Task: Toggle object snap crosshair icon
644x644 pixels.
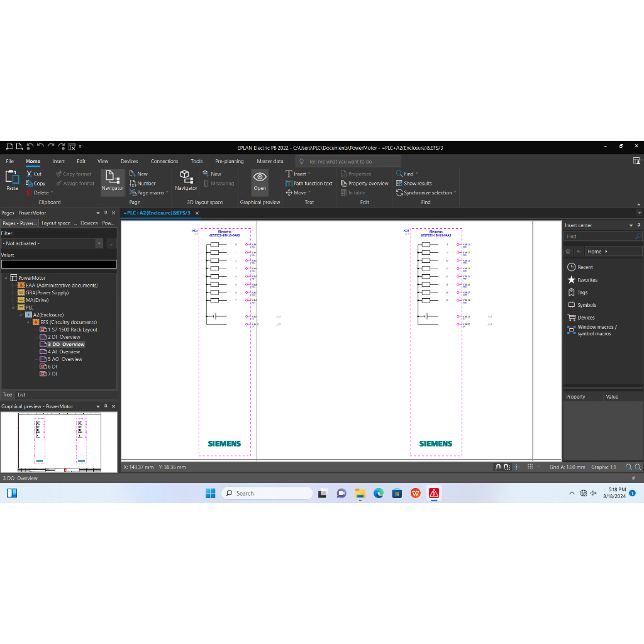Action: (x=517, y=467)
